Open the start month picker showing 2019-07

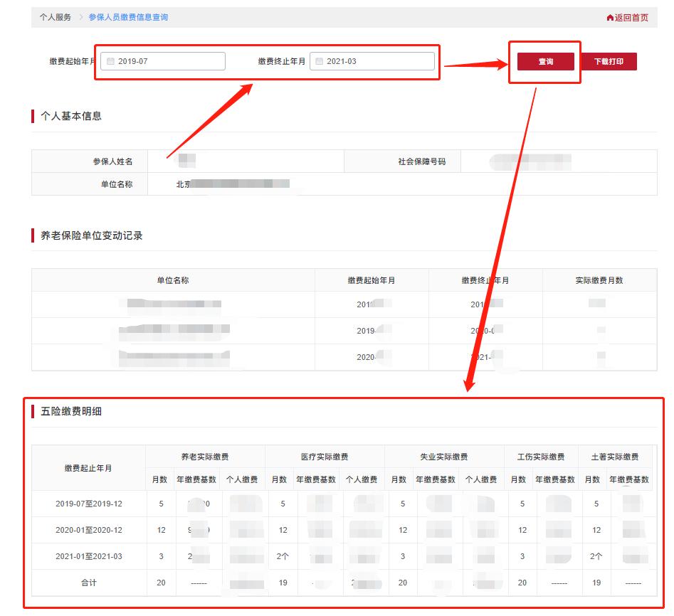164,61
